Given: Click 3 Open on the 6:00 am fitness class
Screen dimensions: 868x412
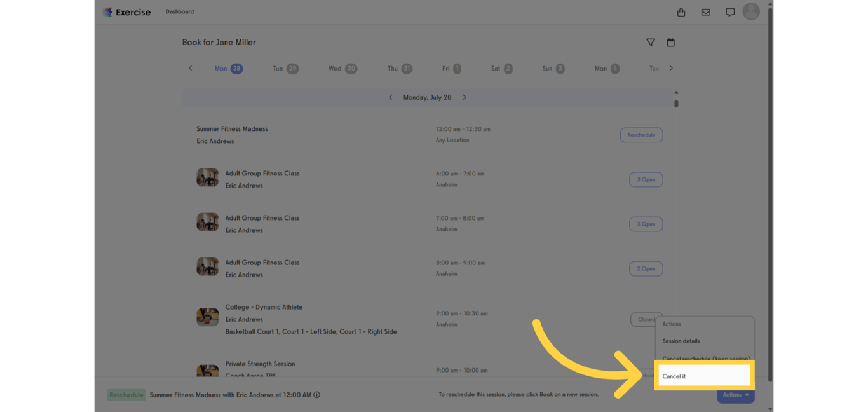Looking at the screenshot, I should point(646,179).
